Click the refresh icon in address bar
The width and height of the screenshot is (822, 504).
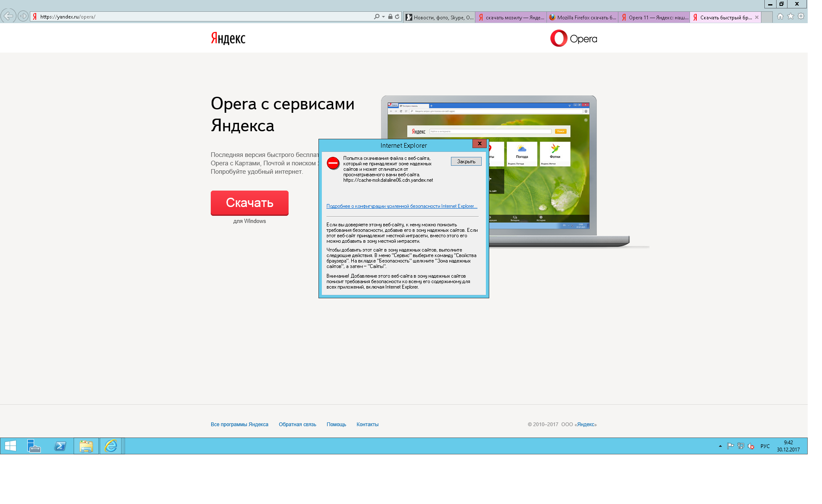[397, 17]
